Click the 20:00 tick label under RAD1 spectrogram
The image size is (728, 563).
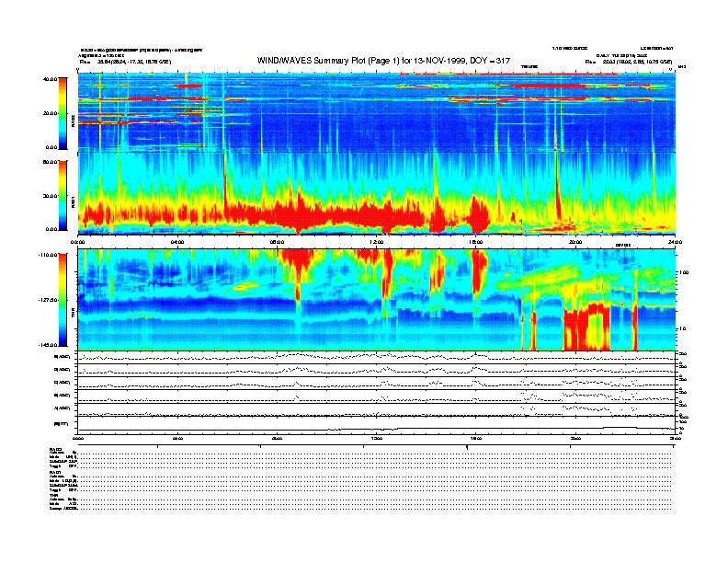[575, 242]
